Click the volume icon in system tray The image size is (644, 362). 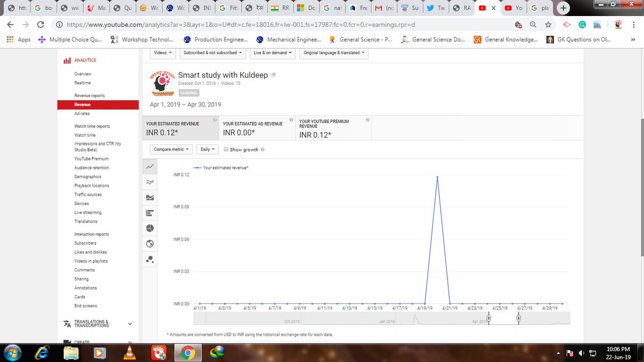pos(582,353)
